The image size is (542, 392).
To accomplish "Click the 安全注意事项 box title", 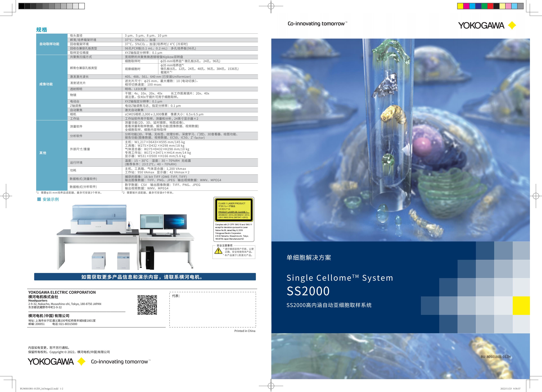I will [x=224, y=245].
